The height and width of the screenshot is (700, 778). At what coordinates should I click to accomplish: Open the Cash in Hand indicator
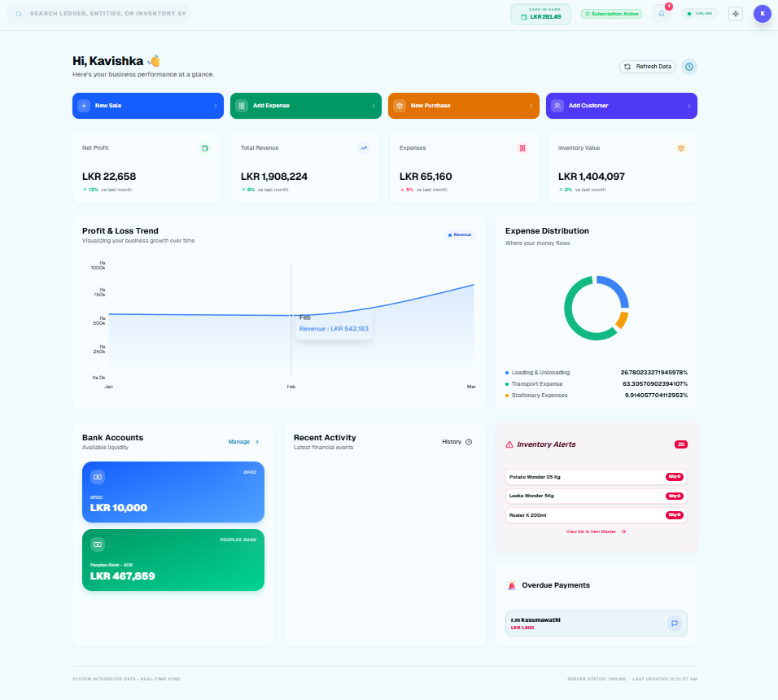tap(540, 14)
